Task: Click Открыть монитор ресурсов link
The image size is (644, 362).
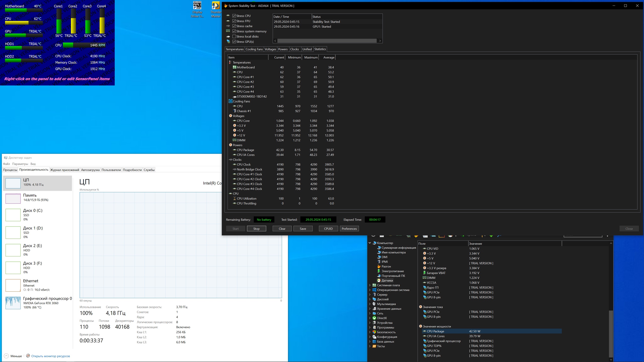Action: tap(50, 356)
